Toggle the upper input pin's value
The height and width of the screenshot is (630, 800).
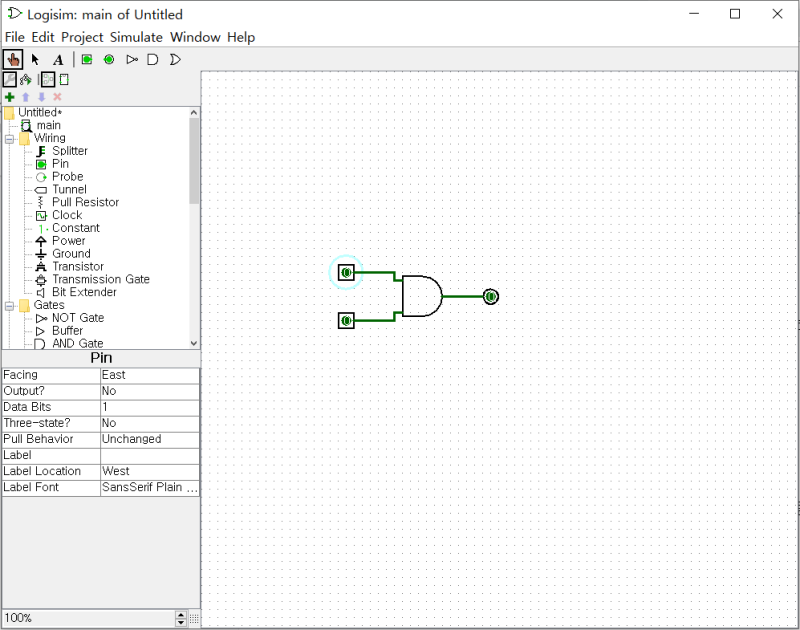[x=346, y=272]
